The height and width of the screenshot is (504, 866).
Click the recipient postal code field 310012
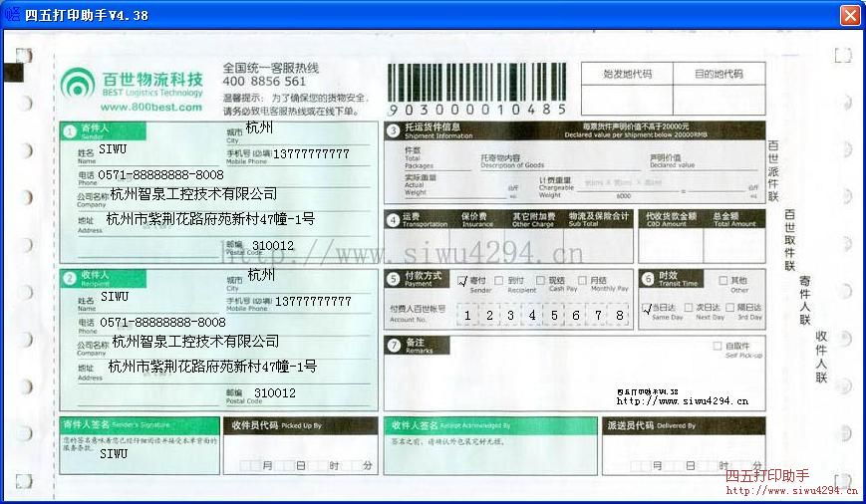pos(273,393)
